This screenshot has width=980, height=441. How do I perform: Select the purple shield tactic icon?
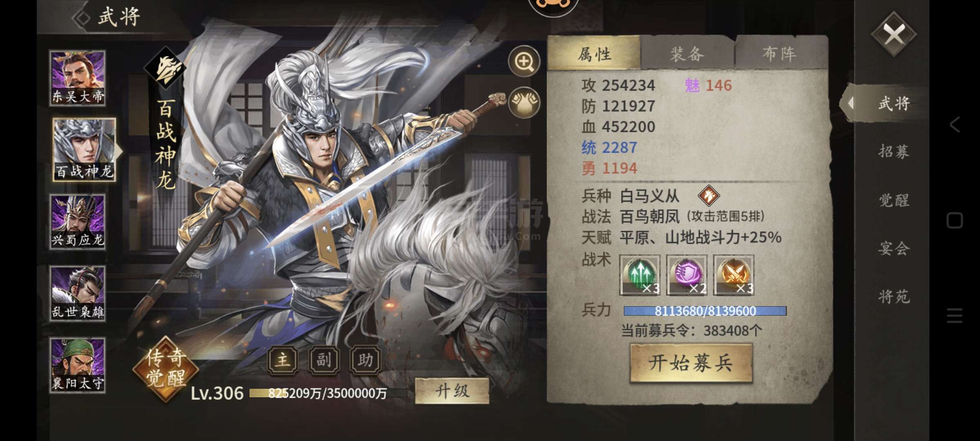(x=687, y=275)
